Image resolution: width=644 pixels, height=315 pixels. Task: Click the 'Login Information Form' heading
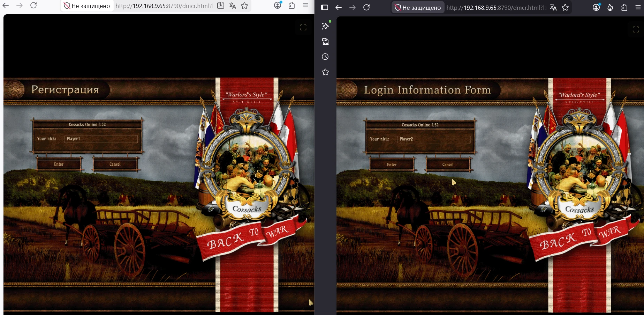click(x=427, y=90)
